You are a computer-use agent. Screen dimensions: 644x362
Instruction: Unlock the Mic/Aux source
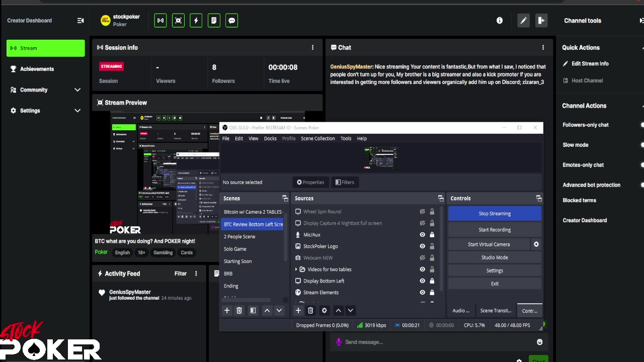click(432, 235)
